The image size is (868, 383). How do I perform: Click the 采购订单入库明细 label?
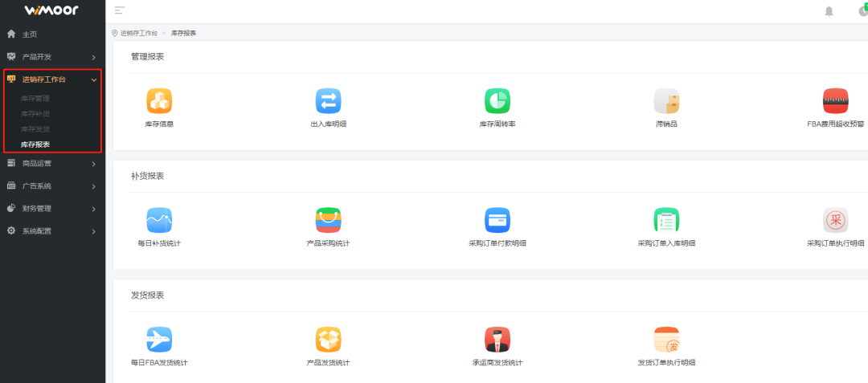click(x=666, y=243)
